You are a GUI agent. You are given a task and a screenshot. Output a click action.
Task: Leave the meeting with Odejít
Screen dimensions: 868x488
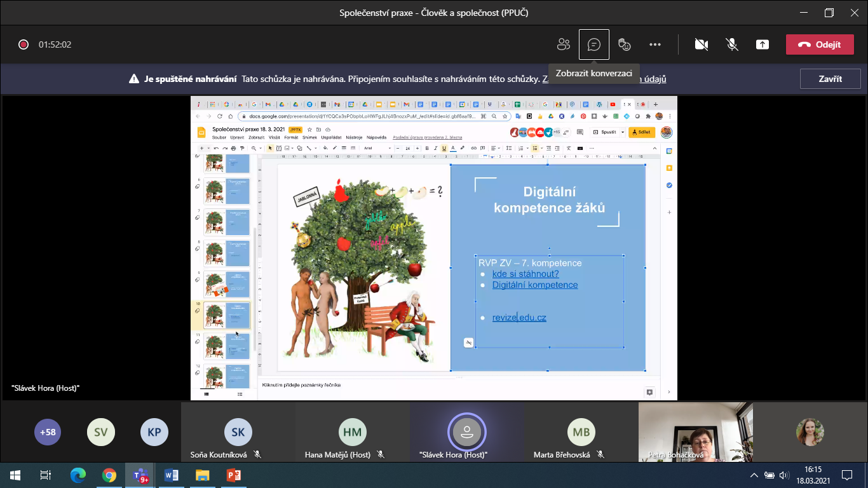pyautogui.click(x=819, y=44)
